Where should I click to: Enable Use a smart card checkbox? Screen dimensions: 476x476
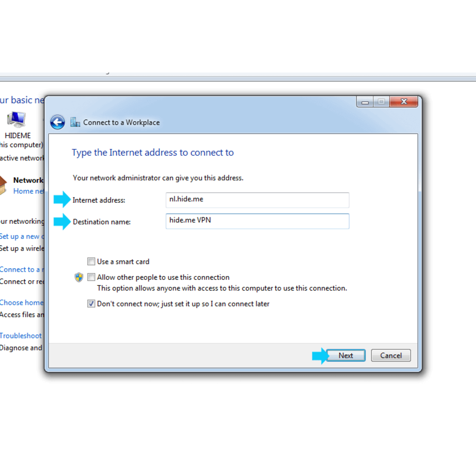pos(91,262)
